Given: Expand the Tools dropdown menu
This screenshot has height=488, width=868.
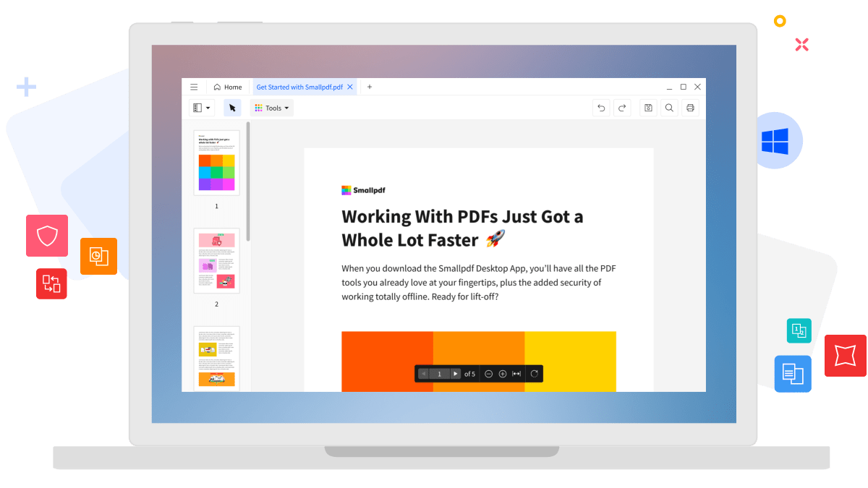Looking at the screenshot, I should (x=272, y=108).
